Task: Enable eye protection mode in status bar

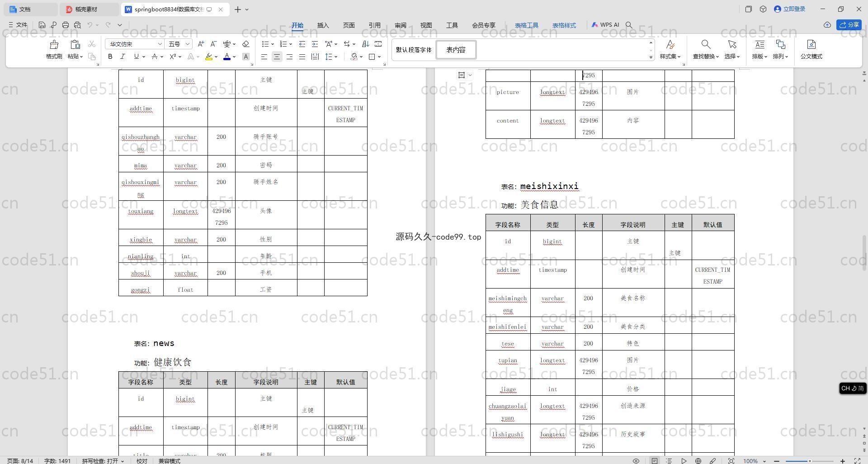Action: [x=636, y=461]
